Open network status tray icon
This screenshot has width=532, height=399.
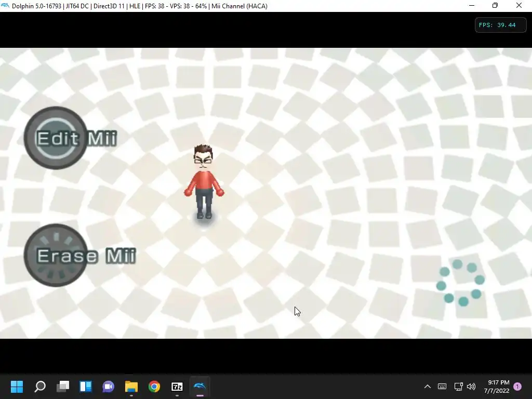[x=458, y=387]
